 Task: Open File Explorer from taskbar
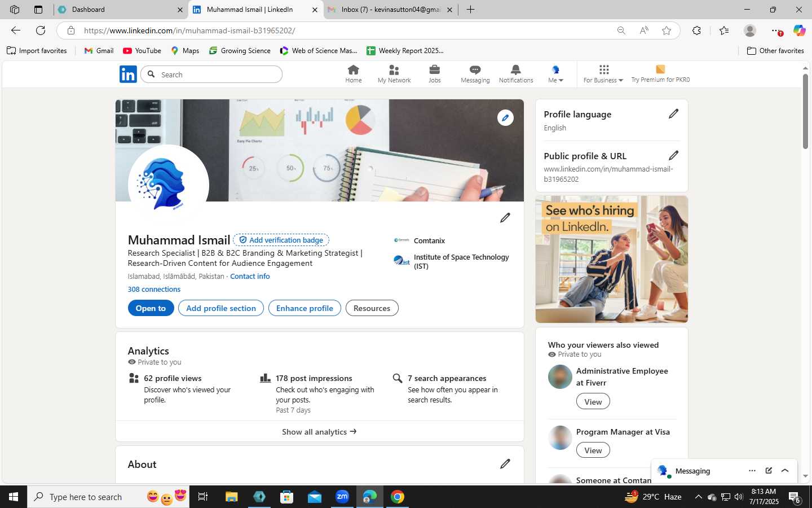coord(231,497)
